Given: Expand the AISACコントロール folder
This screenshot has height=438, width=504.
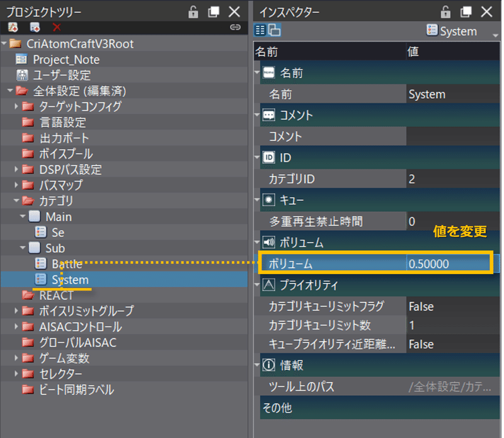Looking at the screenshot, I should point(16,326).
